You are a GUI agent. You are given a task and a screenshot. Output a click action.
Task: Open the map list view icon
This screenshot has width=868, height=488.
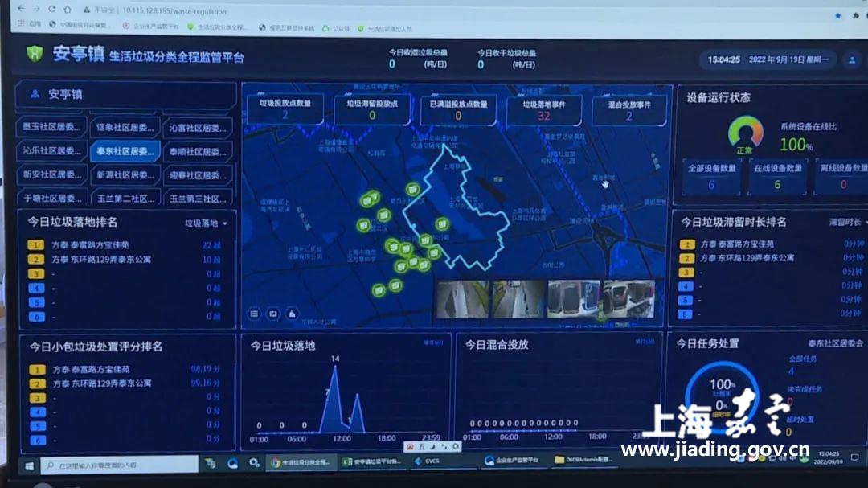point(254,314)
